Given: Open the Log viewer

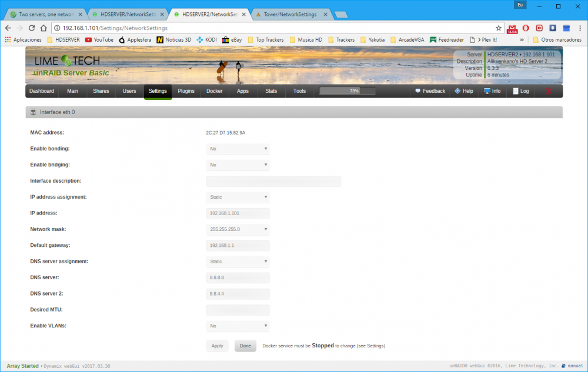Looking at the screenshot, I should [521, 91].
